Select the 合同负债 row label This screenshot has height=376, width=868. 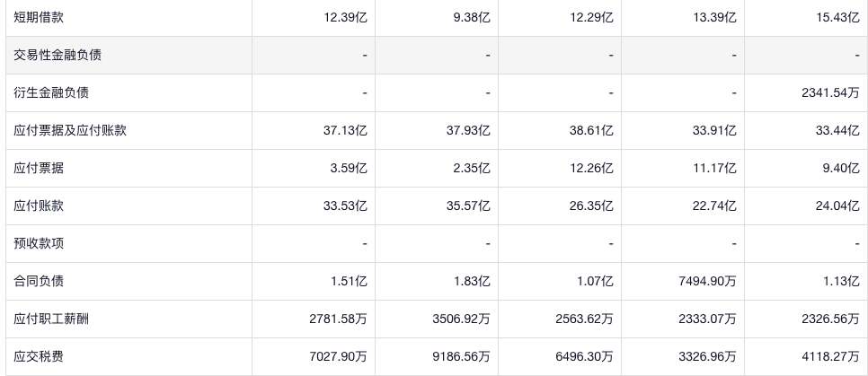[x=39, y=281]
